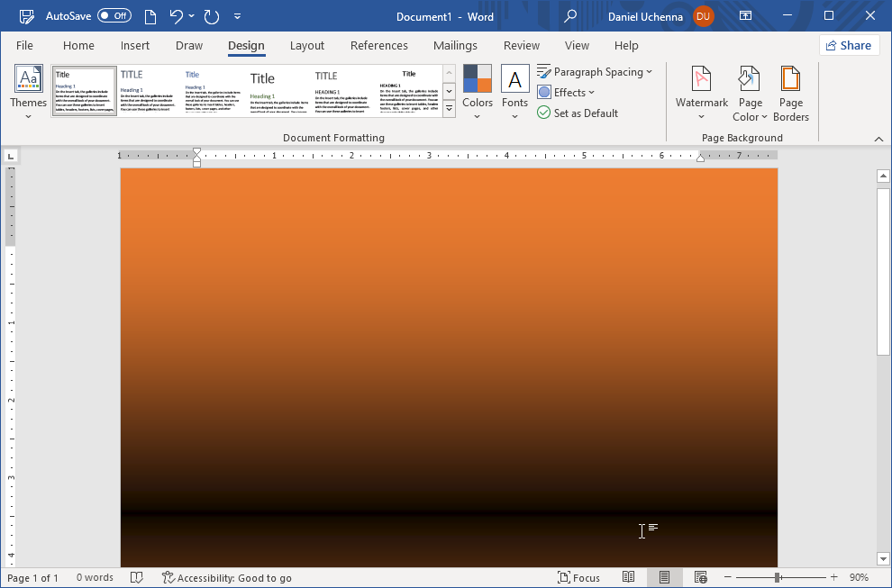
Task: Open the theme Colors picker
Action: coord(477,87)
